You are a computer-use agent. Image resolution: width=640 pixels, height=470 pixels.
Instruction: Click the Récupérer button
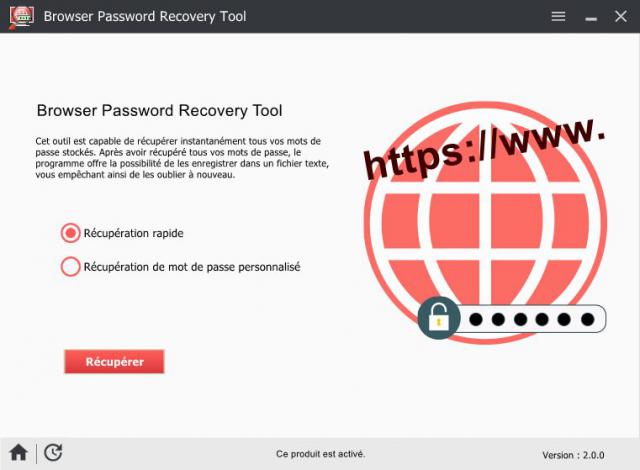114,361
